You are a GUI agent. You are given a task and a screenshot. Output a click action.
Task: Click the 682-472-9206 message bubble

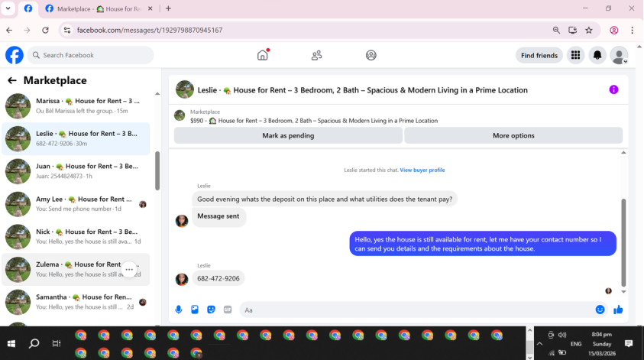tap(218, 279)
